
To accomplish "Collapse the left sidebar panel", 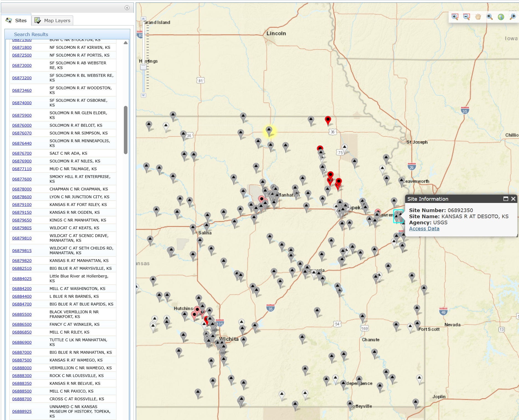I will pyautogui.click(x=126, y=7).
